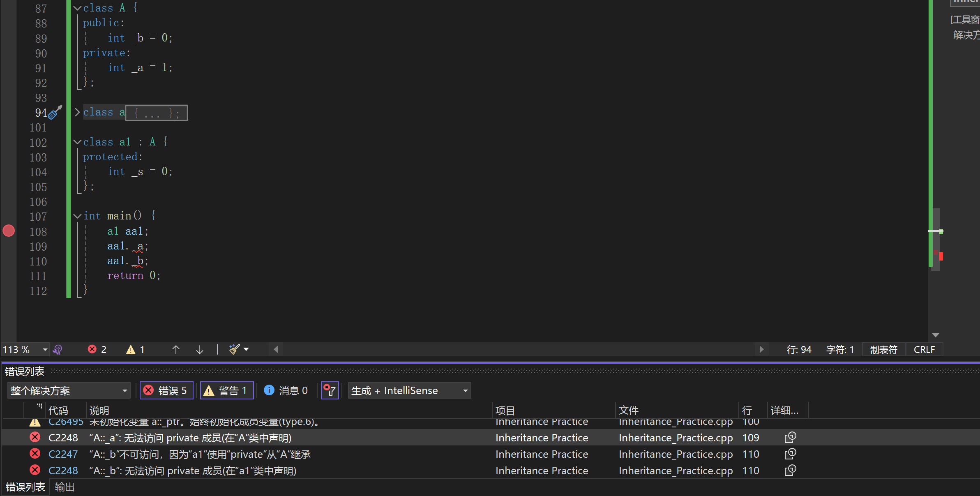
Task: Click the details icon for the line 109 error
Action: click(790, 438)
